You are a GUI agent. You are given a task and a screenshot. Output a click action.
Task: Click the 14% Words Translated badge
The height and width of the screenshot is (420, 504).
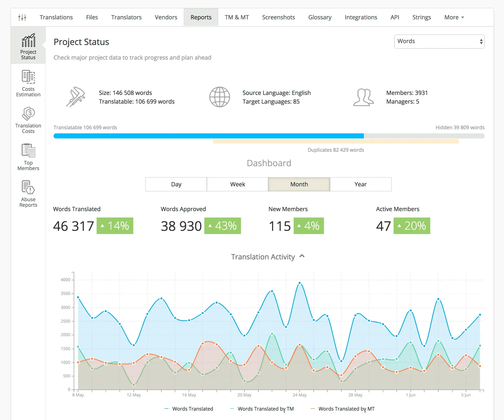point(115,226)
